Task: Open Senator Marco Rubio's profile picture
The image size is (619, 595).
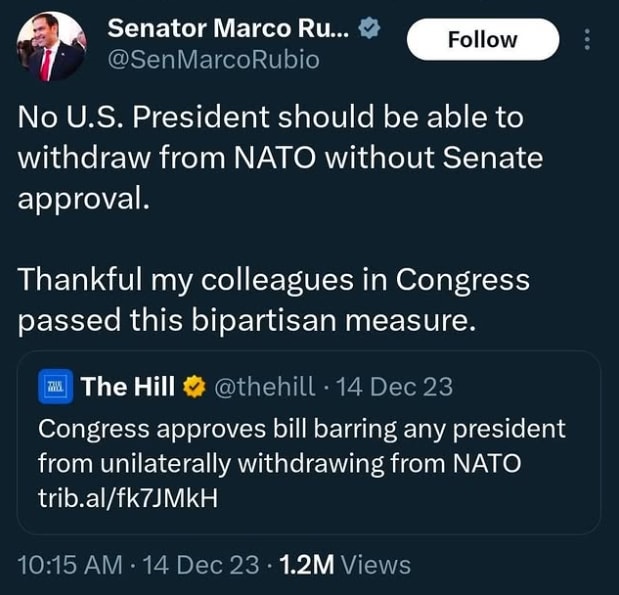Action: (51, 47)
